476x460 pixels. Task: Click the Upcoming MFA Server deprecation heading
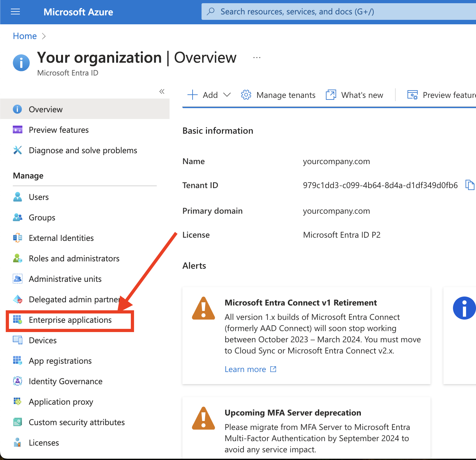tap(293, 413)
